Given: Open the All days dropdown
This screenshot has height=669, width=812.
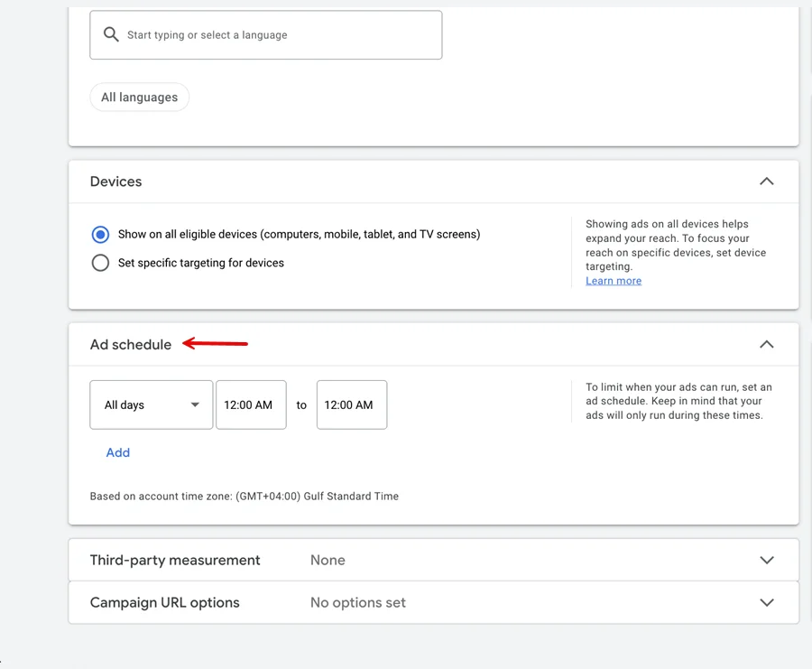Looking at the screenshot, I should coord(152,404).
